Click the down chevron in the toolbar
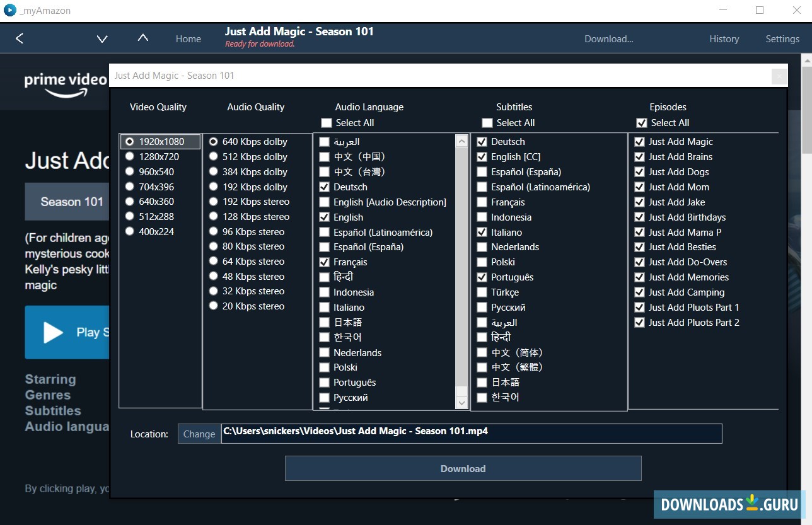 click(102, 39)
